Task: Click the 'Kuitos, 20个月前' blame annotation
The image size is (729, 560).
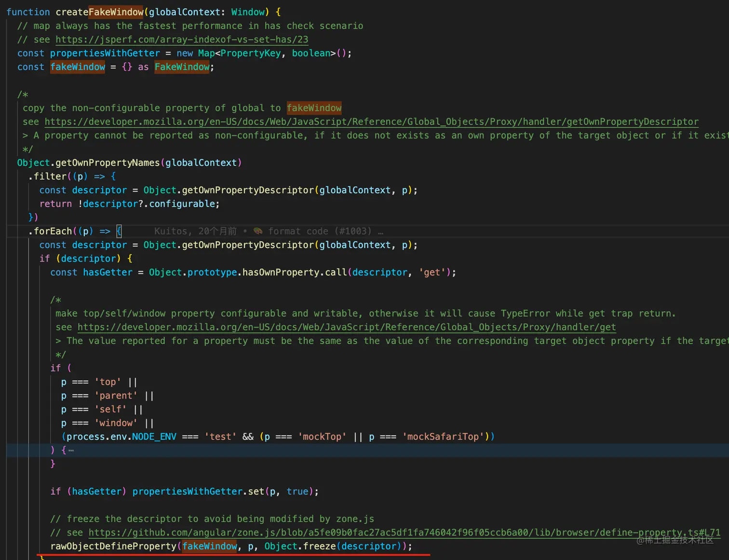Action: 195,231
